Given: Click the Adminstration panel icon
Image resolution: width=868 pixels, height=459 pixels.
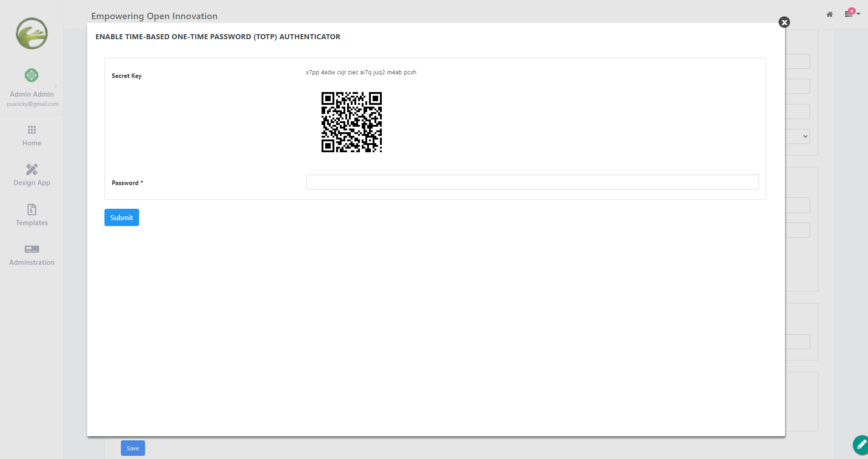Looking at the screenshot, I should 32,249.
